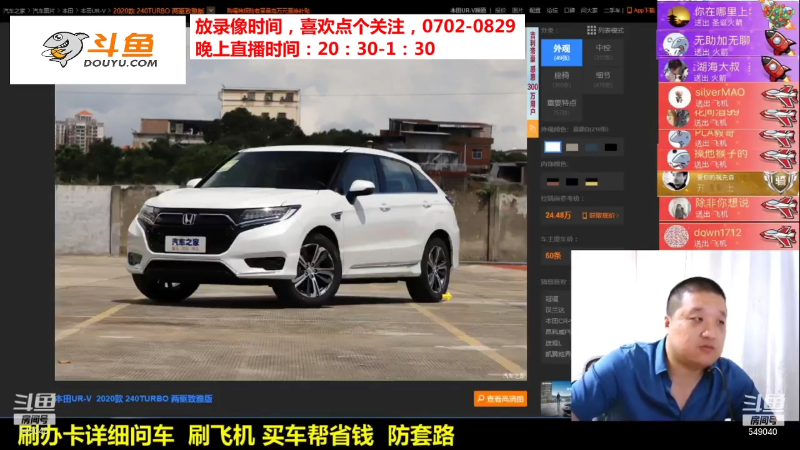800x450 pixels.
Task: Open the 汉兰达 recommended car link
Action: tap(554, 310)
